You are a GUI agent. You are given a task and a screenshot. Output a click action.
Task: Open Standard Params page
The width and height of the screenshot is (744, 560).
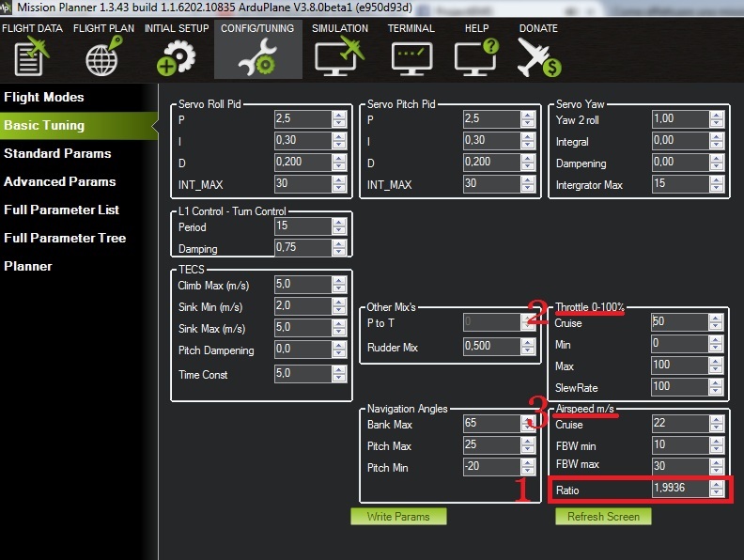click(57, 153)
